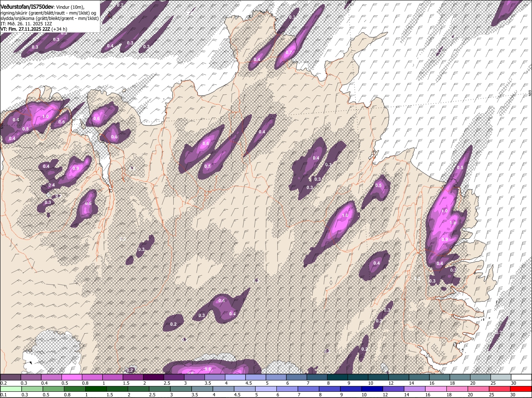Pick the upper scale swatch starting at 1
The height and width of the screenshot is (398, 532).
pyautogui.click(x=112, y=377)
